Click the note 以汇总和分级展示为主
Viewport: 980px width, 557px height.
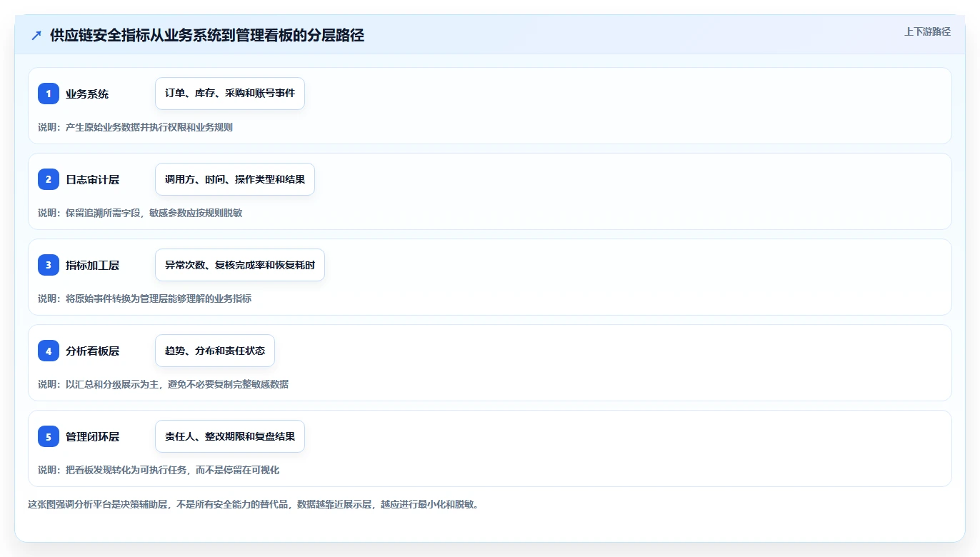pyautogui.click(x=112, y=384)
